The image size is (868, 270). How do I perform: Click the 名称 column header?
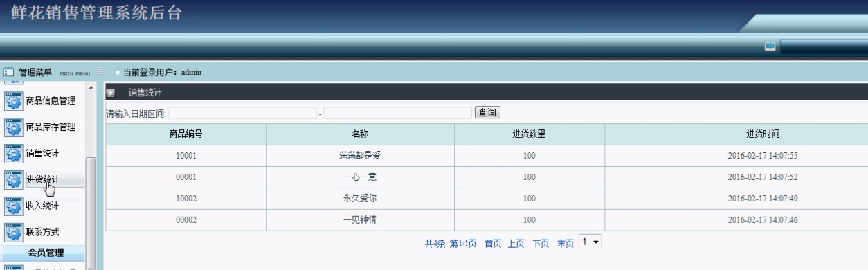click(361, 134)
